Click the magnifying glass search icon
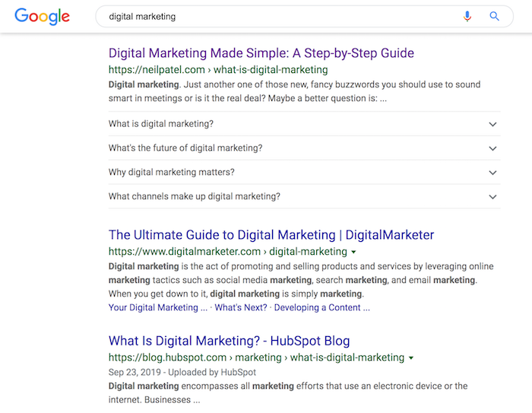 pyautogui.click(x=494, y=16)
